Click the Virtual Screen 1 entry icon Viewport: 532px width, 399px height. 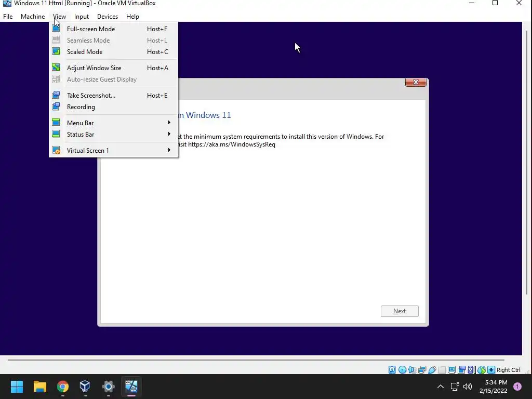click(56, 150)
